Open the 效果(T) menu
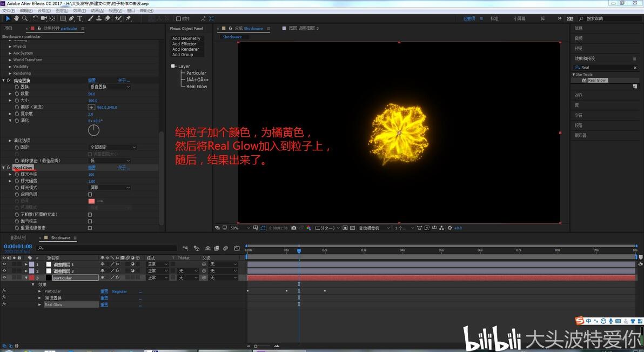Image resolution: width=644 pixels, height=352 pixels. 79,11
